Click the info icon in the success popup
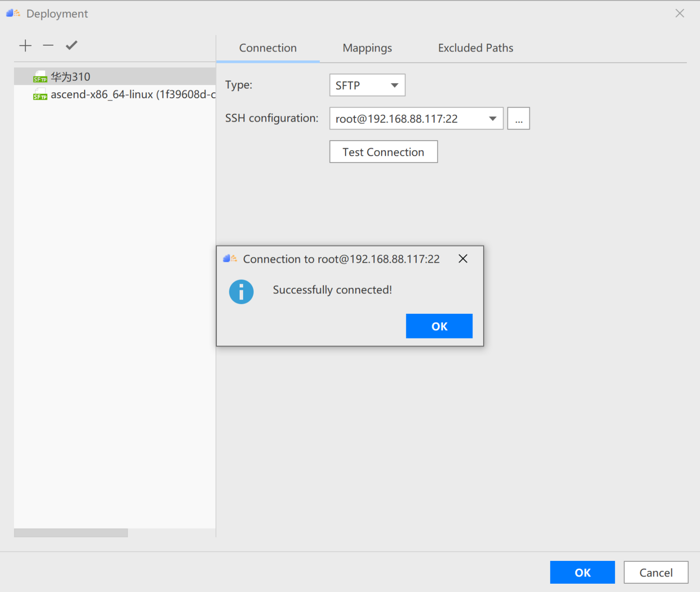Image resolution: width=700 pixels, height=592 pixels. click(241, 292)
